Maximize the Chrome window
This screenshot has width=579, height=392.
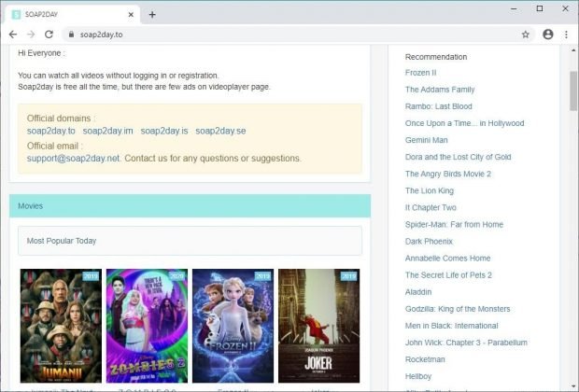pyautogui.click(x=540, y=8)
